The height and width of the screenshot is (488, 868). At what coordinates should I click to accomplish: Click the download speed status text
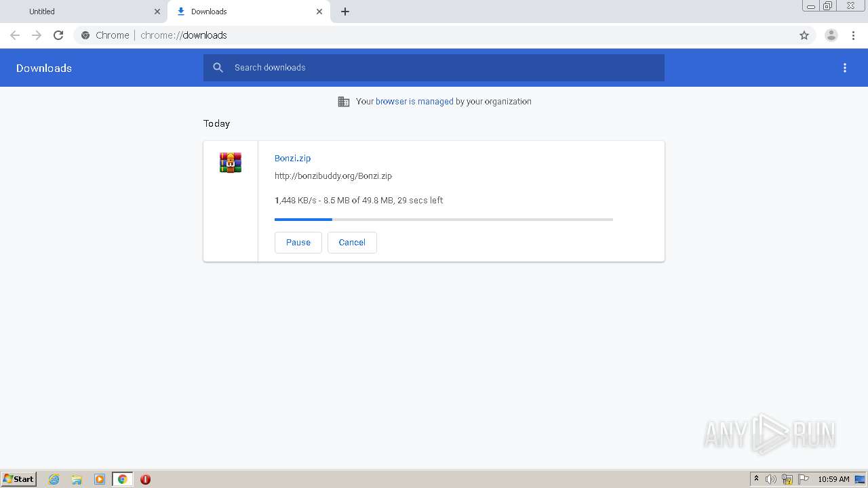359,201
